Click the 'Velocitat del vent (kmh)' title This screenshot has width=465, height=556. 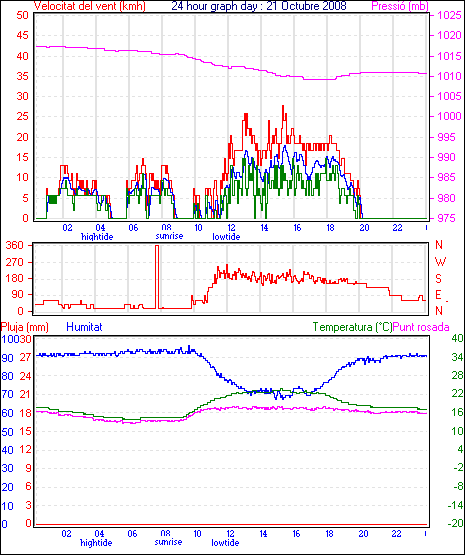click(90, 6)
